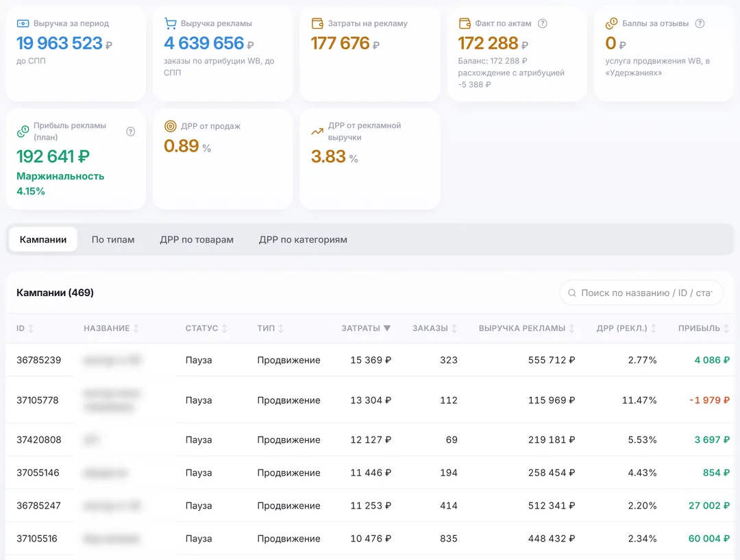Viewport: 740px width, 560px height.
Task: Click target icon on ДРР от продаж card
Action: pyautogui.click(x=170, y=126)
